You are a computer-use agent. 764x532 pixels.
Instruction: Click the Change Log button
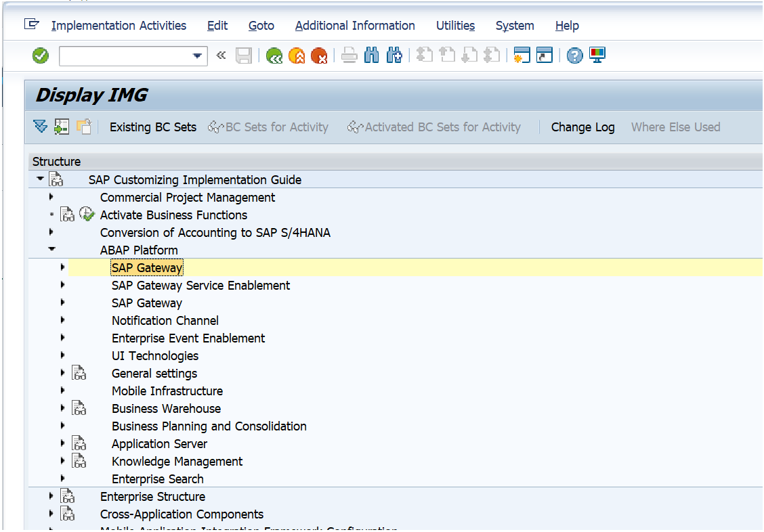[x=582, y=127]
